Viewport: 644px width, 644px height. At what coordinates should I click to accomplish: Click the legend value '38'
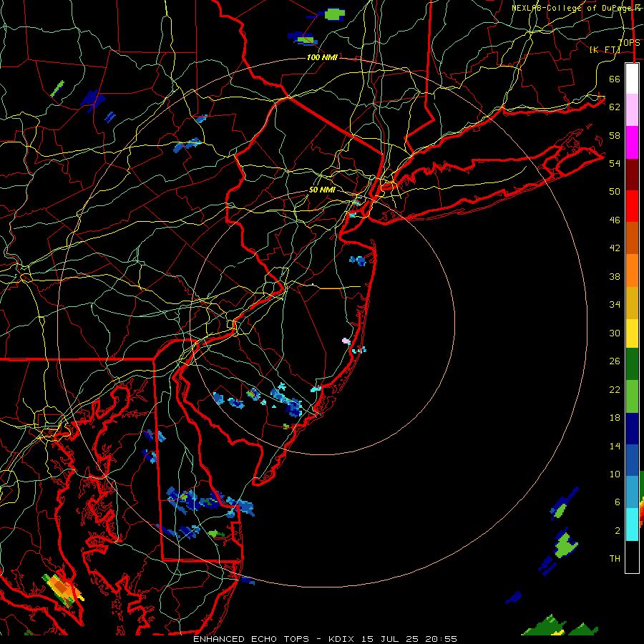(615, 277)
